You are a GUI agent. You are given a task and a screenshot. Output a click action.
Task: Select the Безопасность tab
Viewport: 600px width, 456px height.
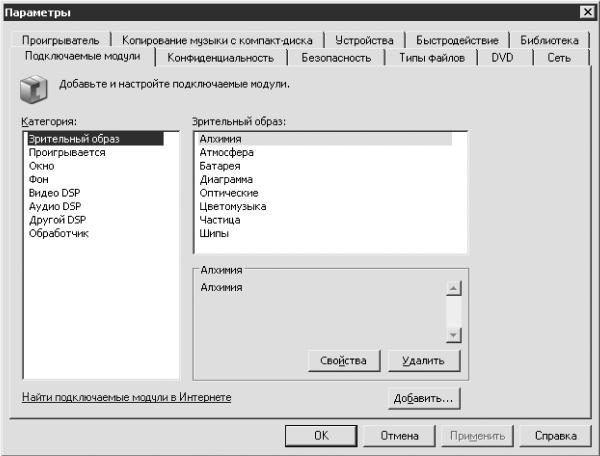point(336,58)
